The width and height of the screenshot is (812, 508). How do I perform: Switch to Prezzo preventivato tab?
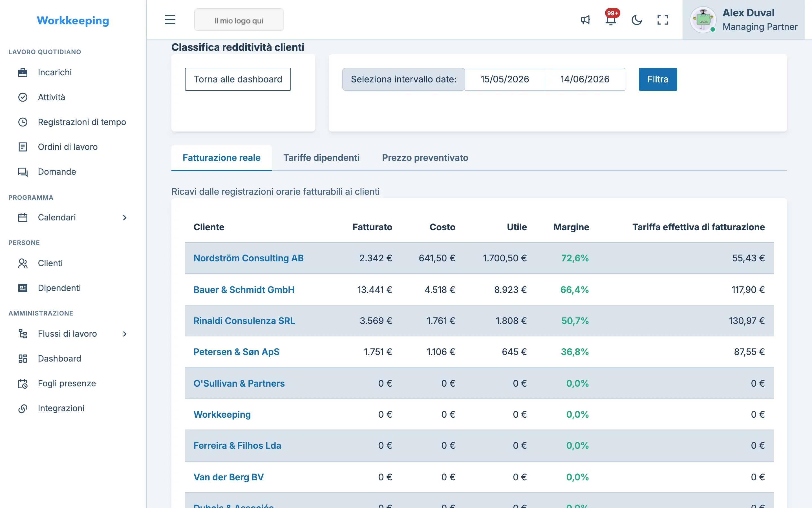click(x=425, y=157)
